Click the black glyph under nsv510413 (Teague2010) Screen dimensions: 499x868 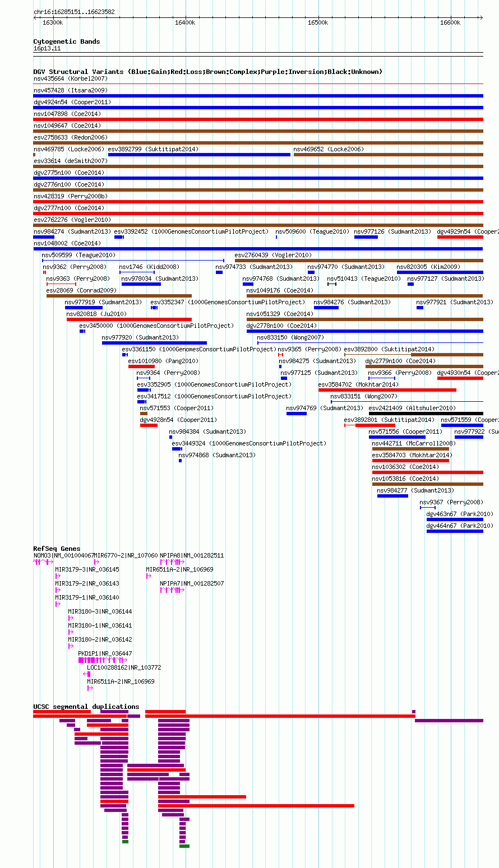click(x=332, y=284)
